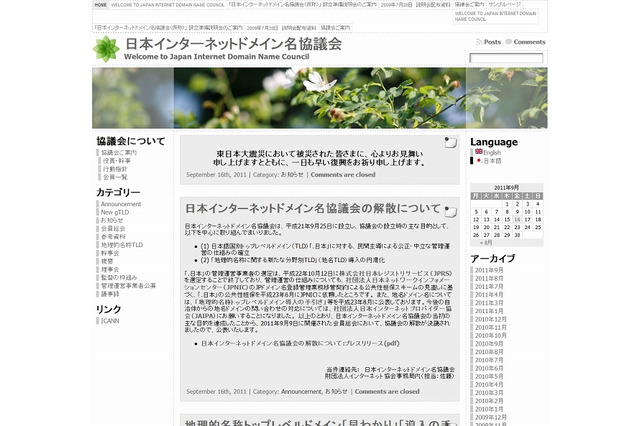Open the 2010年10月 archive
Viewport: 640px width, 426px height.
coord(491,335)
